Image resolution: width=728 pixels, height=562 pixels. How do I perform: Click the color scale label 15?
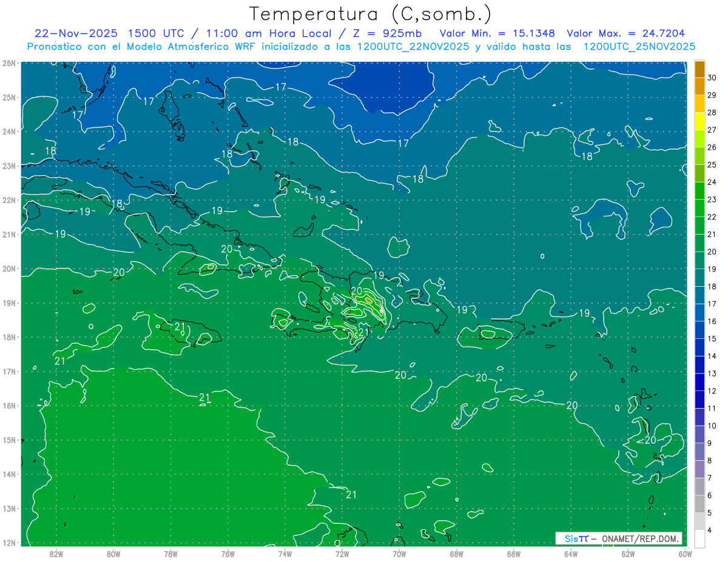(x=712, y=338)
